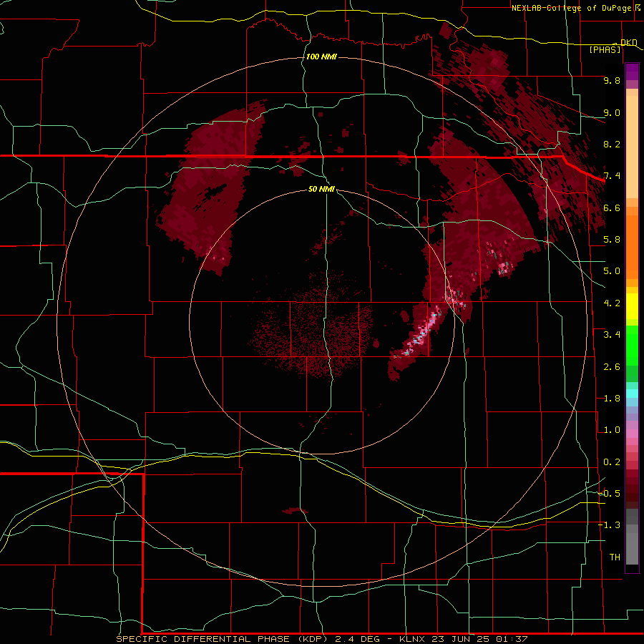This screenshot has height=644, width=644.
Task: Click the KLNX station identifier in caption
Action: [413, 639]
